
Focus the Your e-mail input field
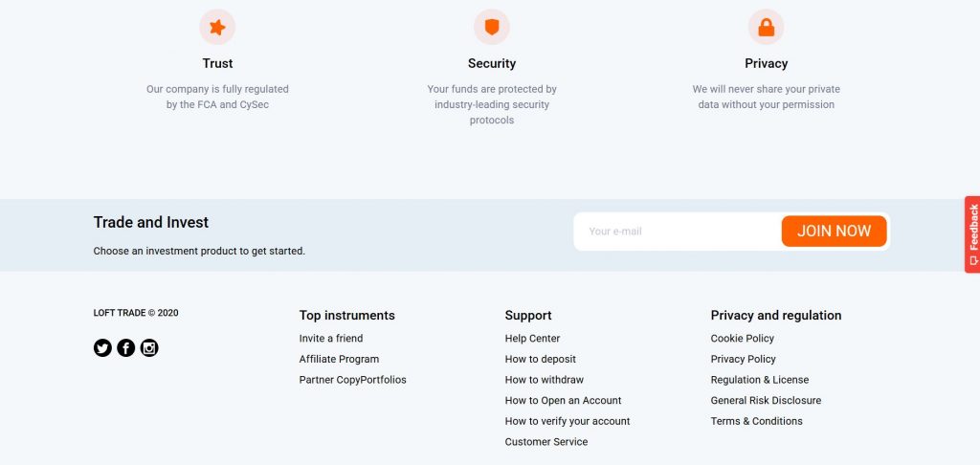678,232
